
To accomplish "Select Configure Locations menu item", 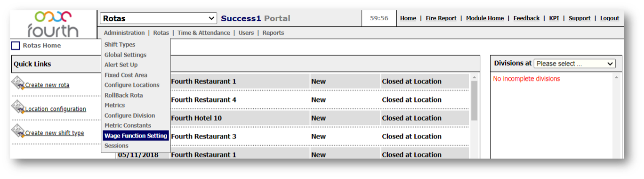I will pos(132,85).
